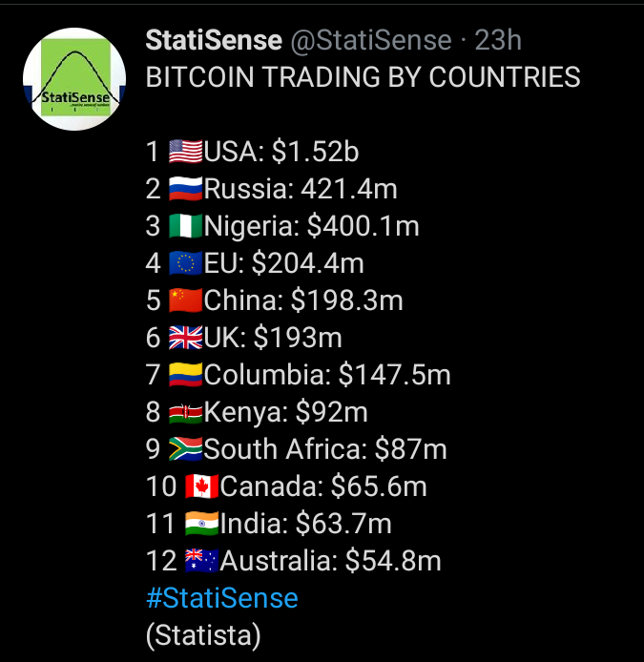Image resolution: width=644 pixels, height=662 pixels.
Task: Click the StatiSense display name
Action: click(x=214, y=40)
